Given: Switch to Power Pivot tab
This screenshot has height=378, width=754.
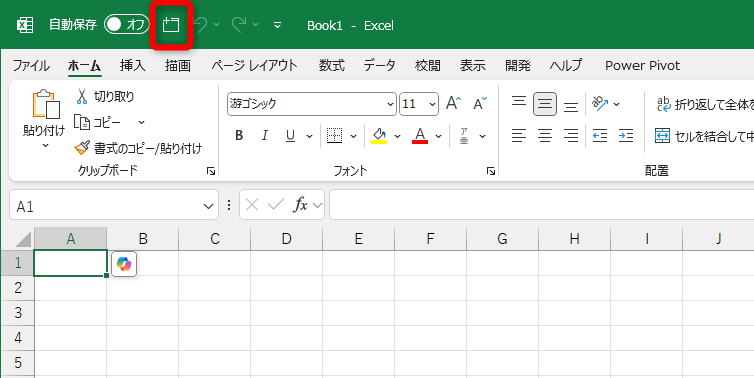Looking at the screenshot, I should (642, 65).
